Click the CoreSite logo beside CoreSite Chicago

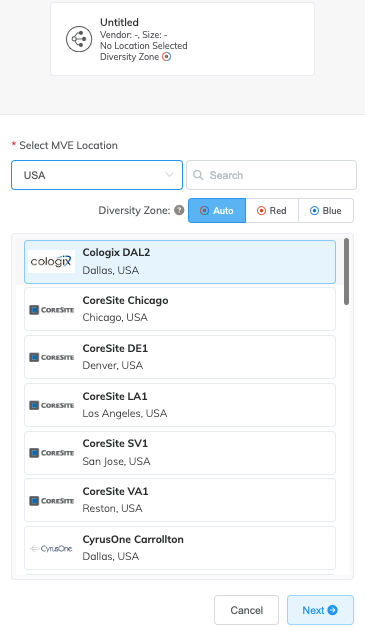click(52, 310)
